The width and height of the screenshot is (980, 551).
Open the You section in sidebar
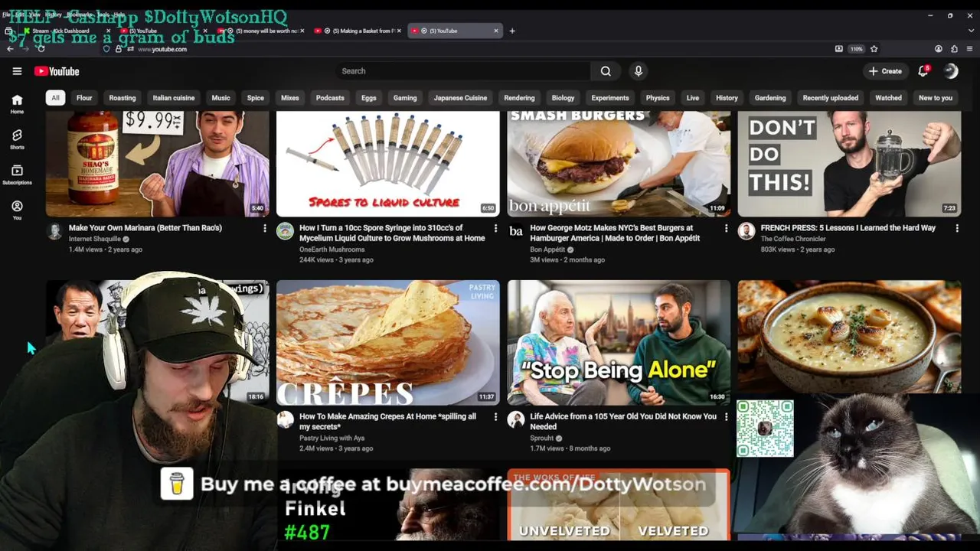[17, 210]
